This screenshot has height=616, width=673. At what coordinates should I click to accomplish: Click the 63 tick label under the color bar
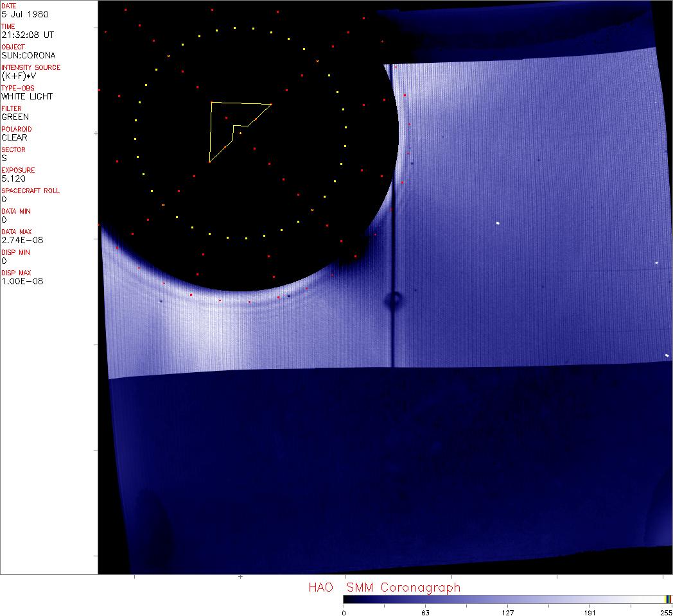(425, 612)
